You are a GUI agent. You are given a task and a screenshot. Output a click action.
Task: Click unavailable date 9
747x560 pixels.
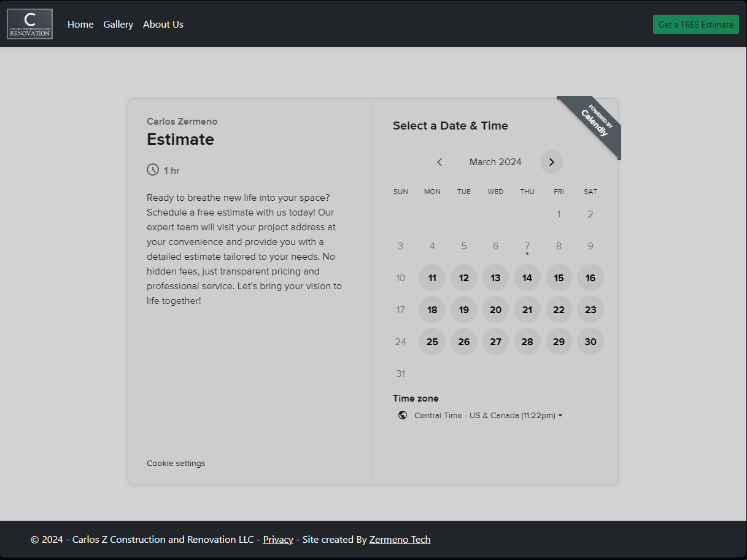(590, 246)
